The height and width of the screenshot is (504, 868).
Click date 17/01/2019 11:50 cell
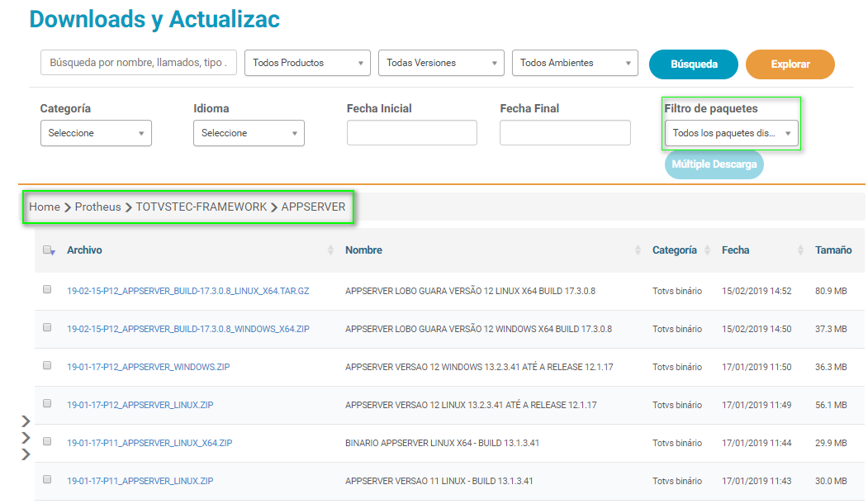[x=757, y=367]
